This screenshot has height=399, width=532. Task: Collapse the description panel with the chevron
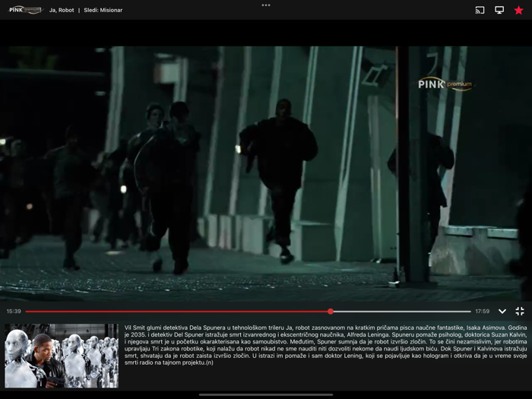click(502, 311)
